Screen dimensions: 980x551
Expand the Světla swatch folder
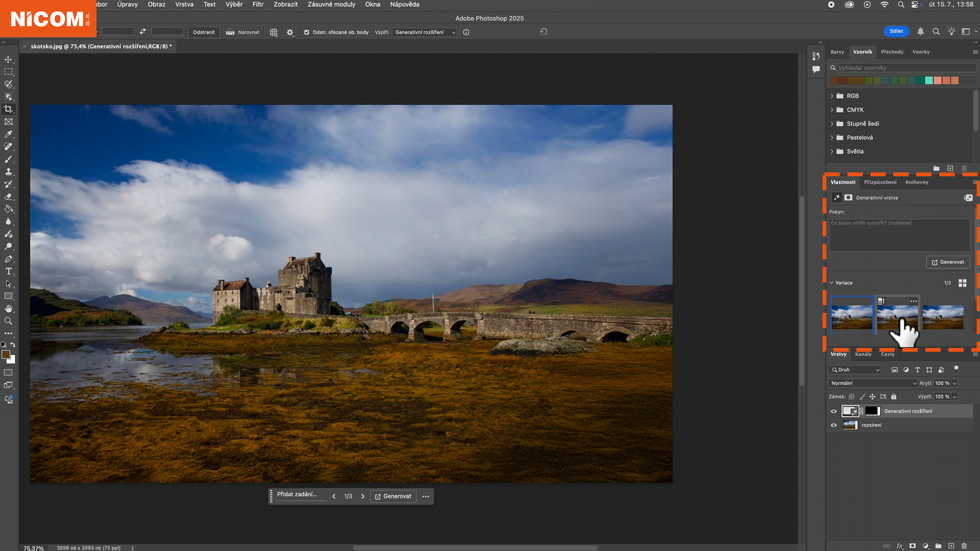[x=832, y=151]
